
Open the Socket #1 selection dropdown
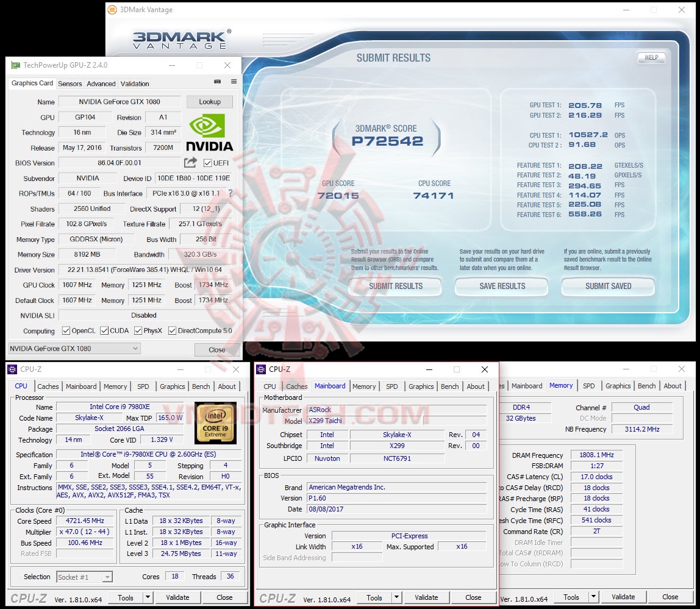[x=84, y=577]
